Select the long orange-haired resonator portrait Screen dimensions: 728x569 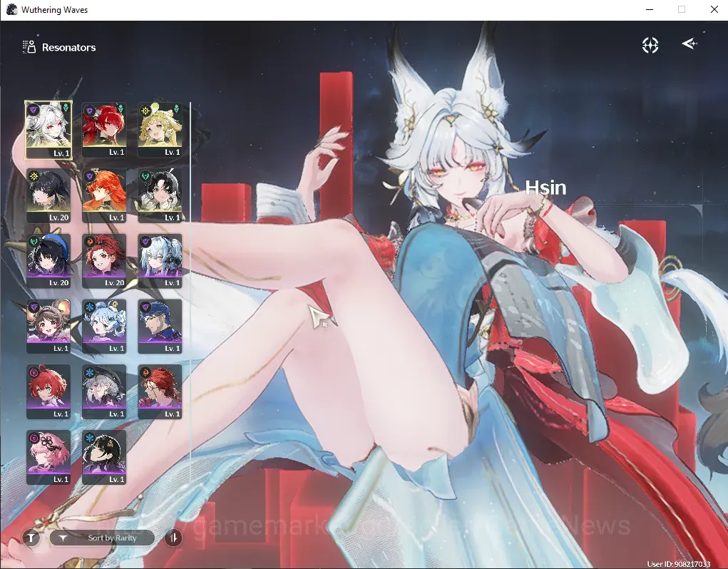click(104, 196)
